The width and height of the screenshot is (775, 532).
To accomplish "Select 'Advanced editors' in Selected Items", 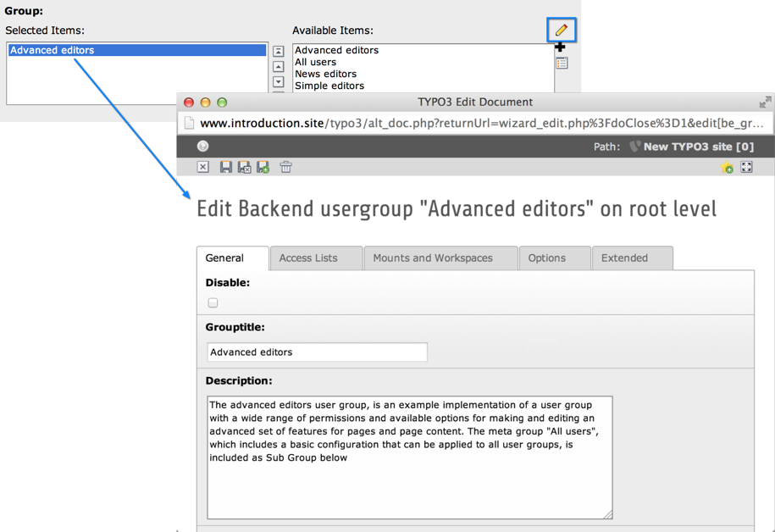I will pyautogui.click(x=137, y=50).
